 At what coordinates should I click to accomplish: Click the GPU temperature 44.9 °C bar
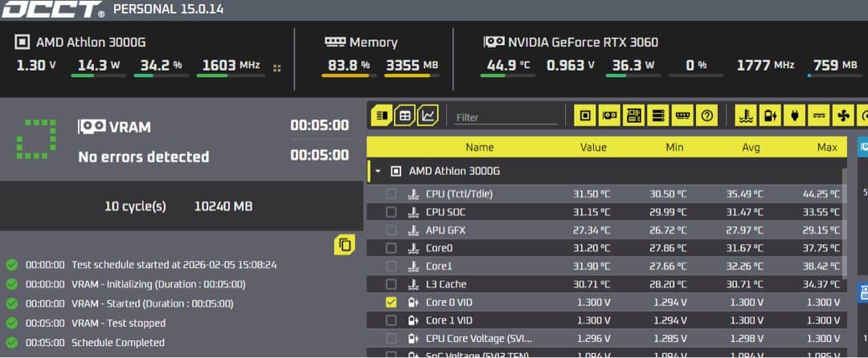508,75
